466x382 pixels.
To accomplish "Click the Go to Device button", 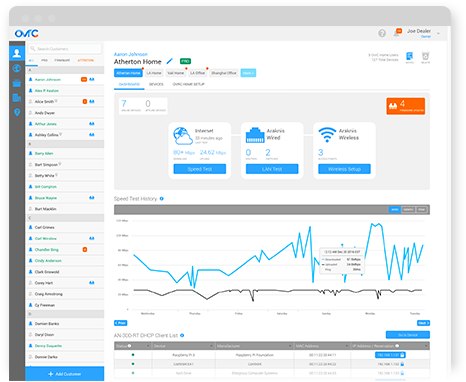I will click(x=408, y=335).
